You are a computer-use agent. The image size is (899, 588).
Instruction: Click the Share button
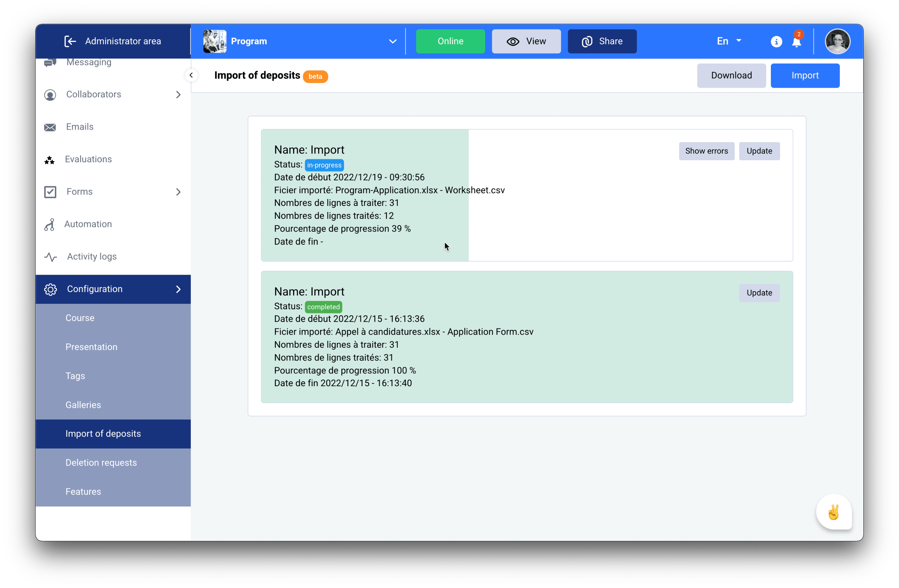(x=602, y=41)
